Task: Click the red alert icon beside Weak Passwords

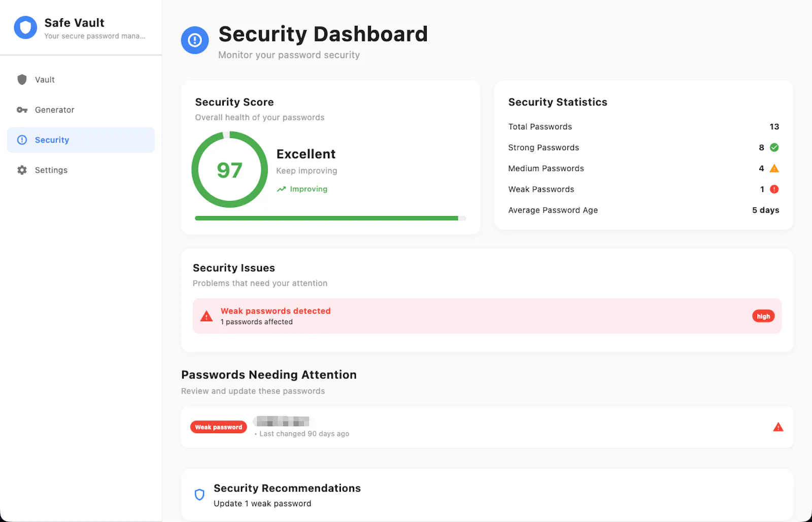Action: [x=774, y=189]
